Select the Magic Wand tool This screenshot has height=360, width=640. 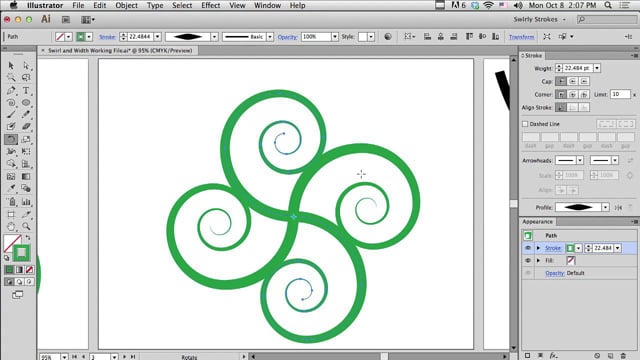pos(11,78)
